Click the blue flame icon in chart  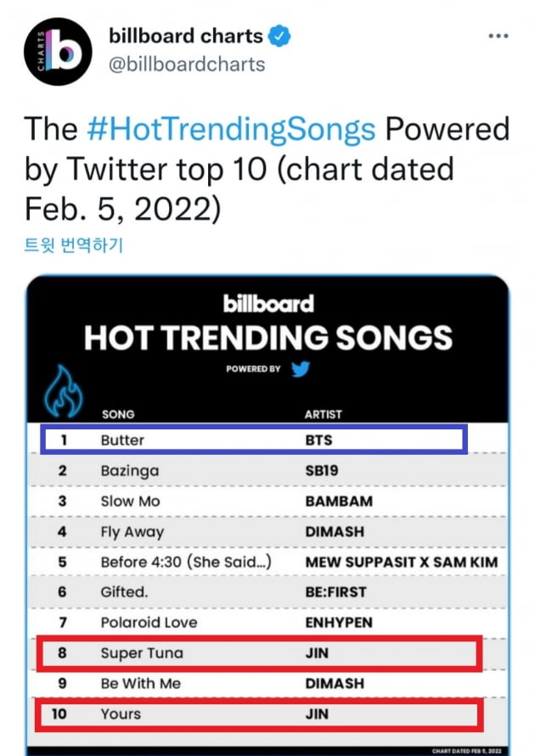63,391
